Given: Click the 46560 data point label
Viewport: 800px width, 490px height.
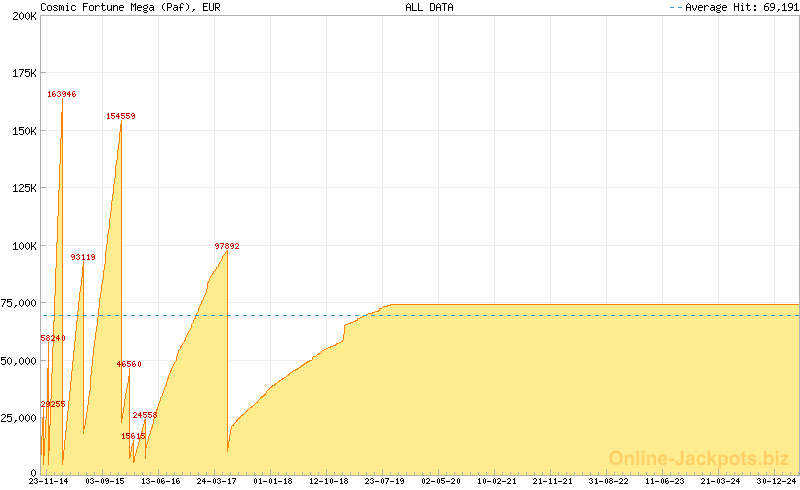Looking at the screenshot, I should click(129, 364).
